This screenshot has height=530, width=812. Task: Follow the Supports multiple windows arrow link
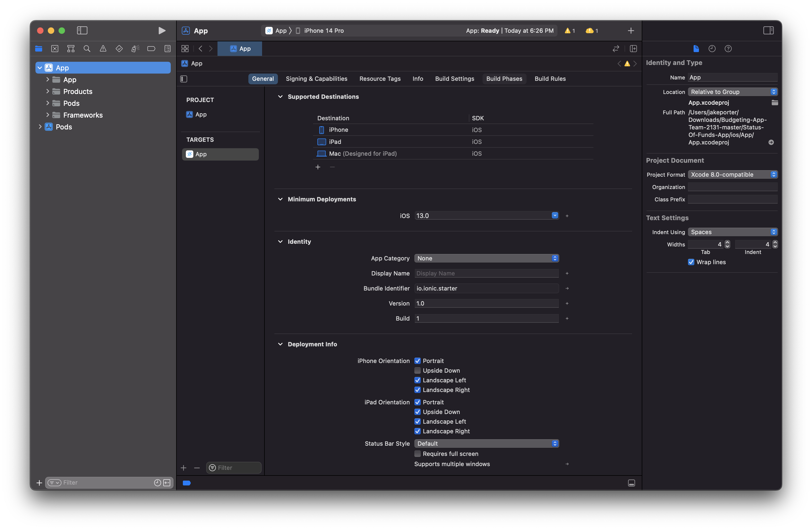coord(567,464)
